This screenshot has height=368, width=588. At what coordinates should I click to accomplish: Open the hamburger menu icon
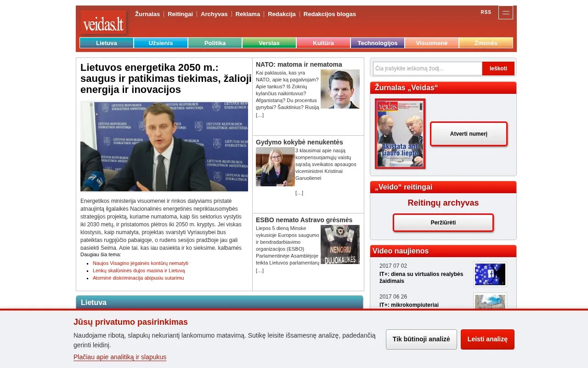[x=505, y=13]
